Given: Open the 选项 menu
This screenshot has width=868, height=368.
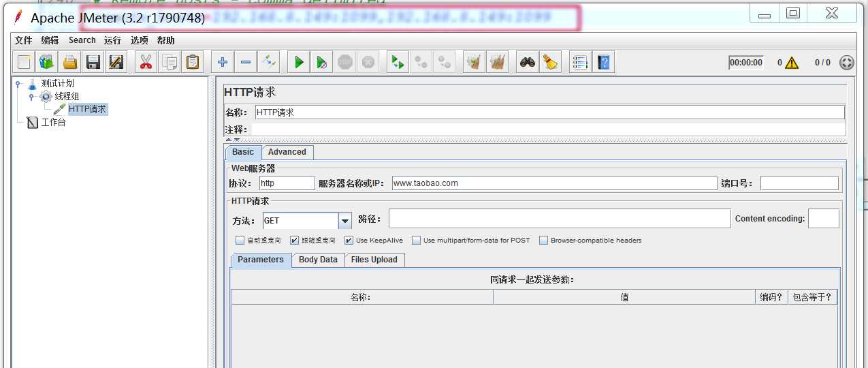Looking at the screenshot, I should pyautogui.click(x=140, y=40).
